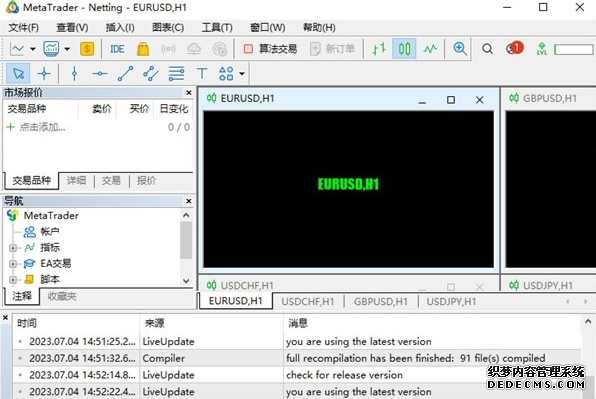
Task: Maximize the EURUSD,H1 chart window
Action: (x=451, y=100)
